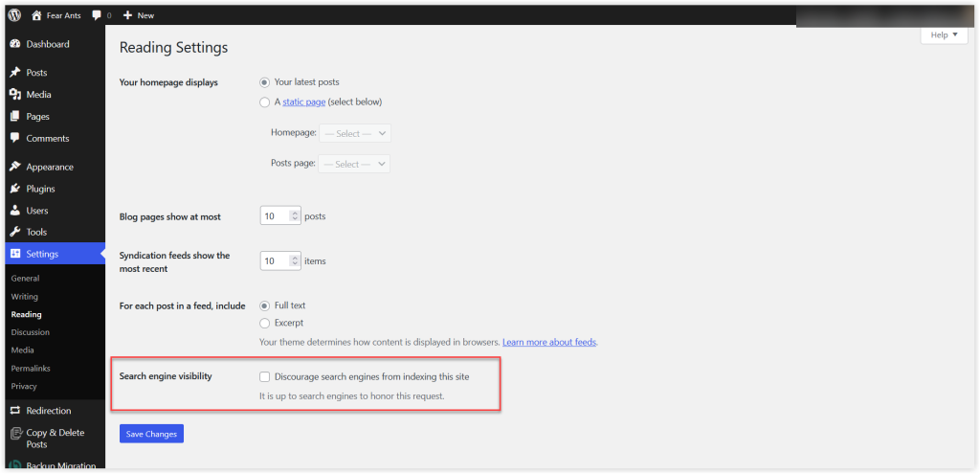Open the Posts page select dropdown
This screenshot has width=980, height=474.
point(354,164)
